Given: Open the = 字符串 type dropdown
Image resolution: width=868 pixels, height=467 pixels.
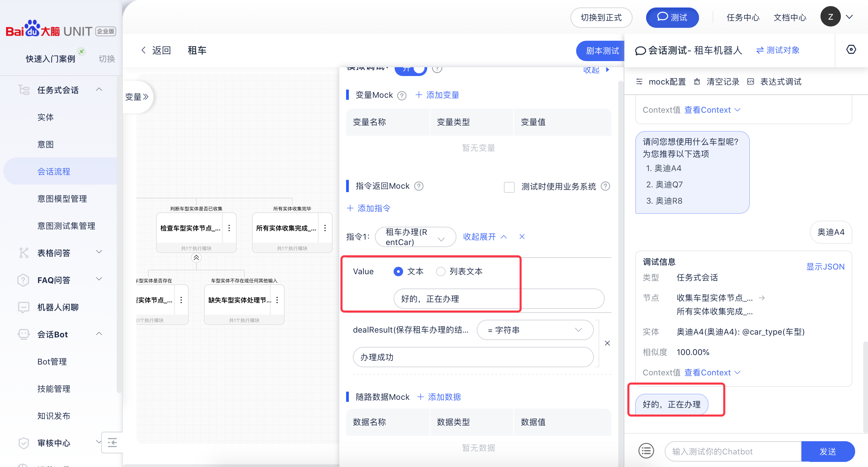Looking at the screenshot, I should [535, 330].
